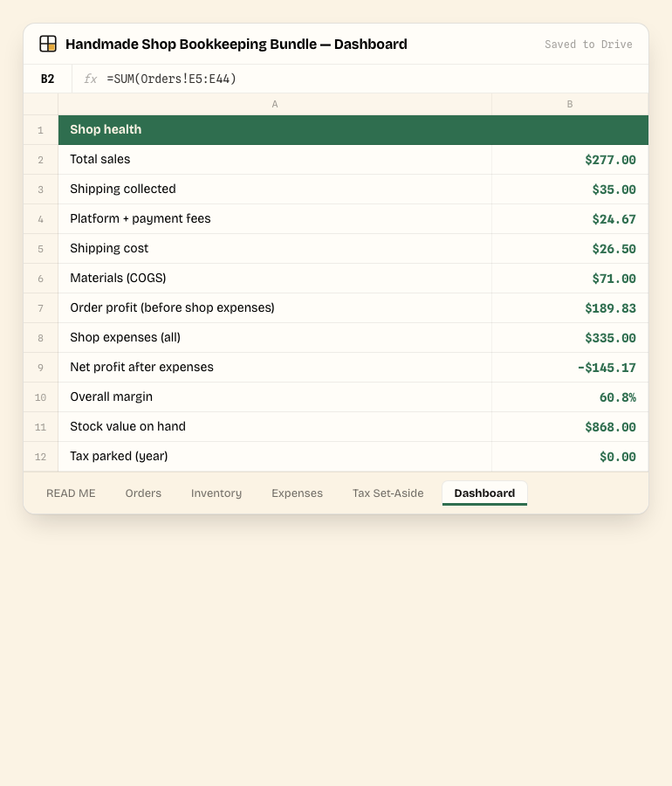Screen dimensions: 672x786
Task: Click the "Shop health" header cell
Action: [x=353, y=130]
